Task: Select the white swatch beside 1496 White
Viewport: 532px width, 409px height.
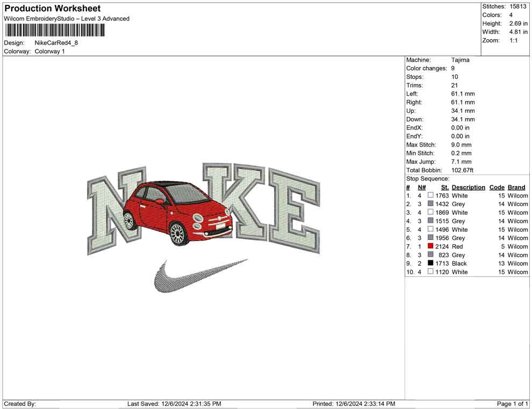Action: click(x=430, y=229)
